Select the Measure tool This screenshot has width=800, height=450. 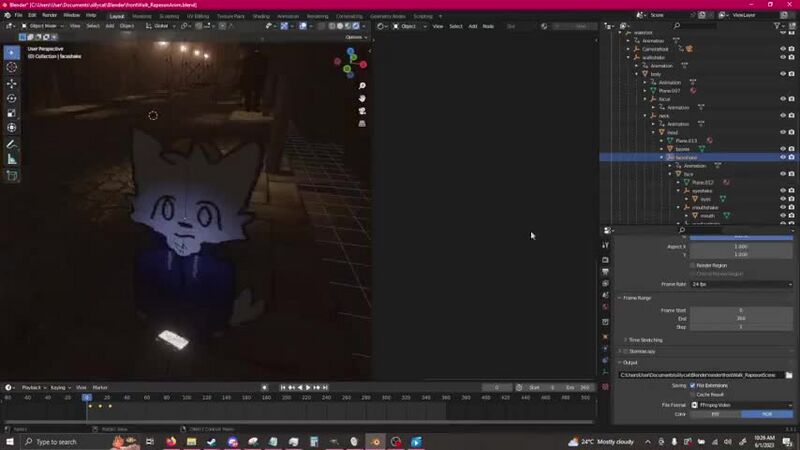12,159
